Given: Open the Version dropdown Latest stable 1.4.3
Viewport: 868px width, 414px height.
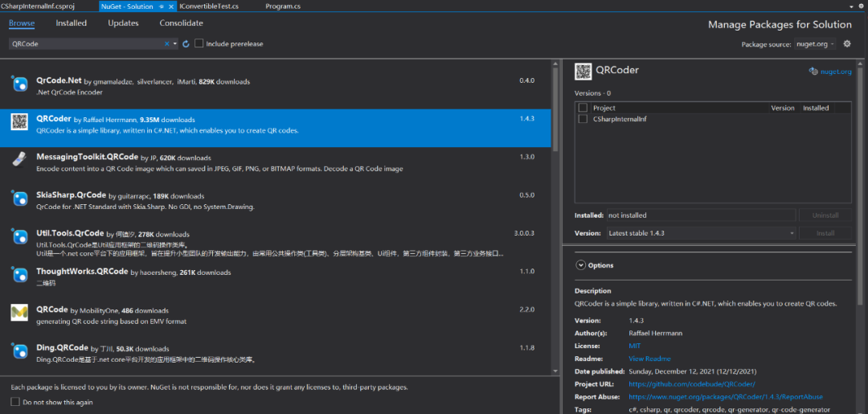Looking at the screenshot, I should pos(702,233).
